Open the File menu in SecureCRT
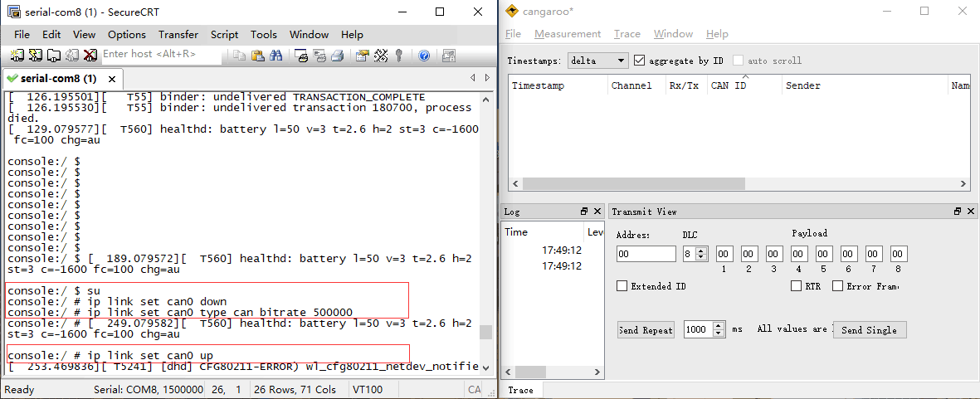The height and width of the screenshot is (399, 980). [22, 34]
